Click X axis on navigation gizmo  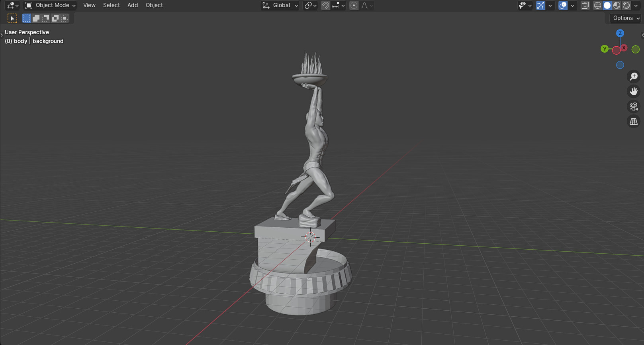624,48
